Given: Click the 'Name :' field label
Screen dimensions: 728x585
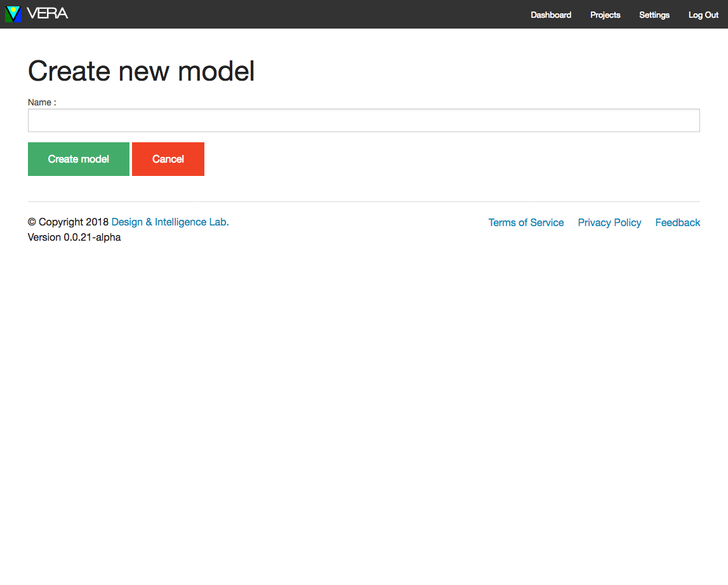Looking at the screenshot, I should pos(42,102).
